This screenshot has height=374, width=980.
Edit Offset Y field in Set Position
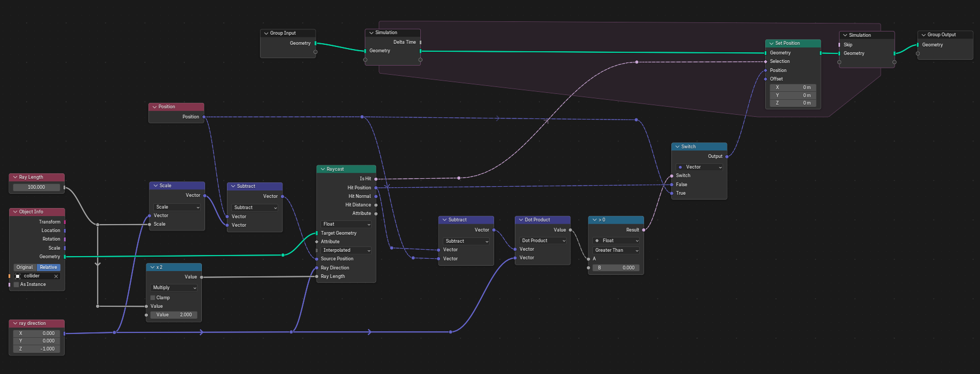pyautogui.click(x=793, y=96)
